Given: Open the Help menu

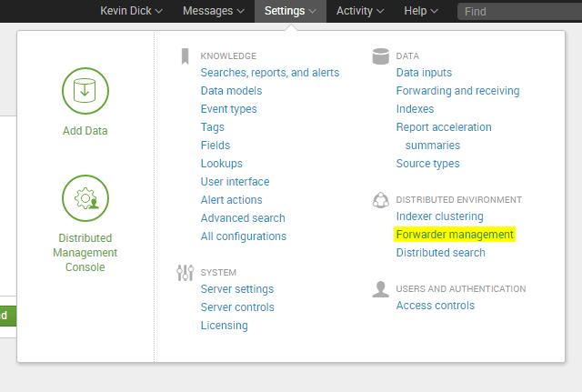Looking at the screenshot, I should click(x=421, y=11).
